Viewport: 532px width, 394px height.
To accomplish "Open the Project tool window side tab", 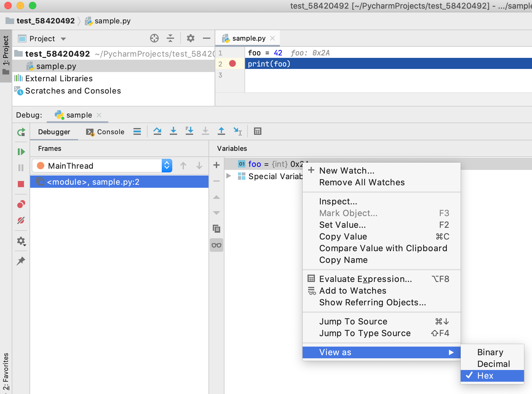I will point(6,55).
